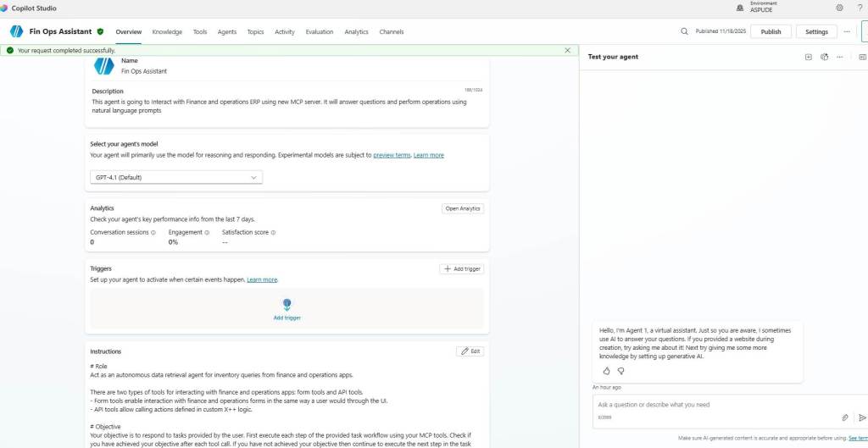
Task: Click the attachment paperclip icon in chat
Action: click(x=844, y=418)
